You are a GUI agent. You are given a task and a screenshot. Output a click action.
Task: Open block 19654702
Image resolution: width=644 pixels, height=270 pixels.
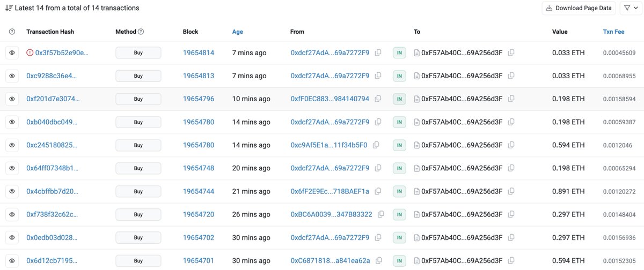[x=199, y=237]
